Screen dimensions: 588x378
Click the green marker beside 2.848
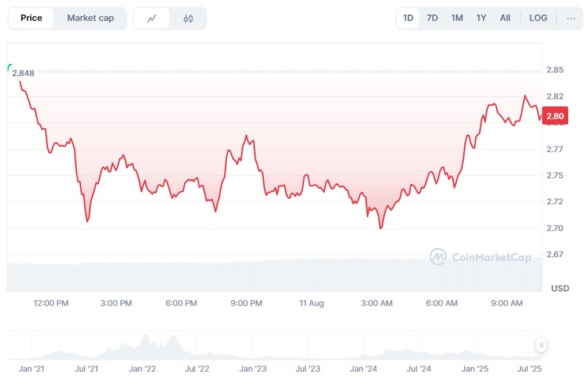[x=9, y=69]
